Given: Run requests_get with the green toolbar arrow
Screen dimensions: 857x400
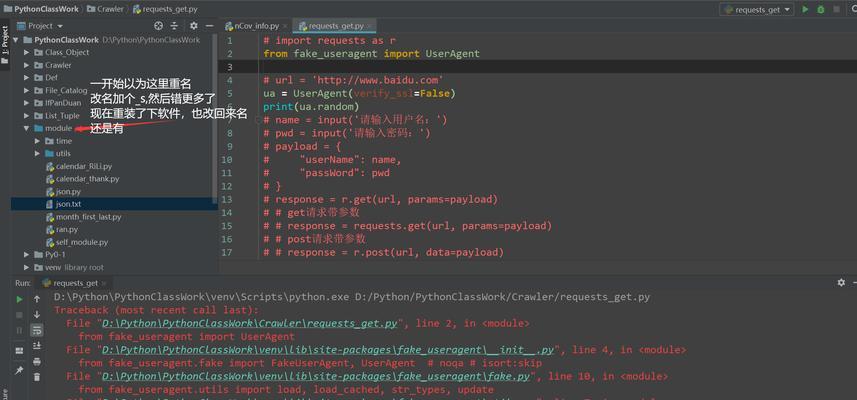Looking at the screenshot, I should (x=805, y=9).
